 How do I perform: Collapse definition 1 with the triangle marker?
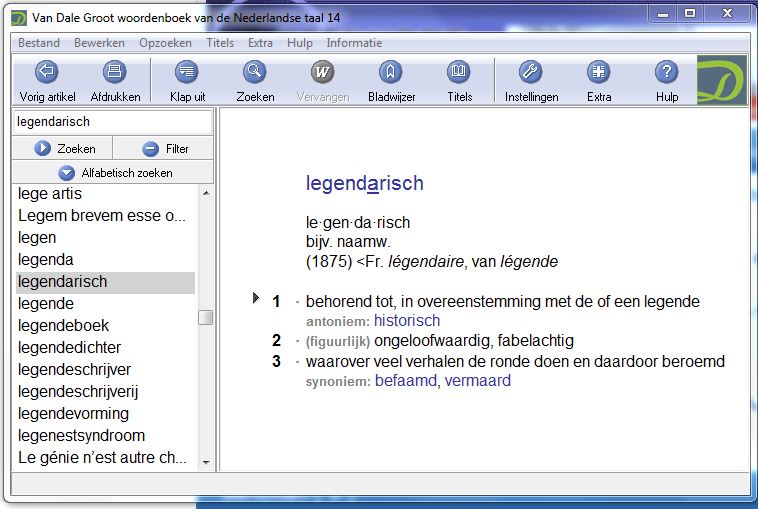pyautogui.click(x=257, y=299)
